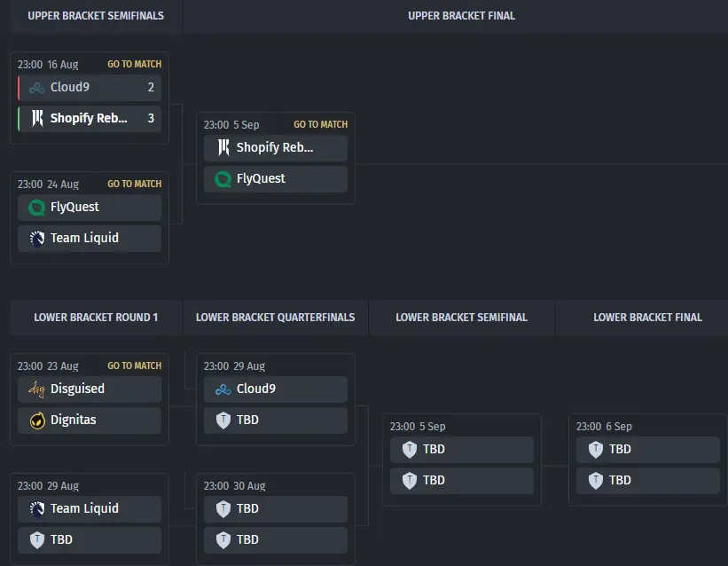The width and height of the screenshot is (728, 566).
Task: Click second TBD shield in 5 Sep lower semifinal
Action: point(410,481)
